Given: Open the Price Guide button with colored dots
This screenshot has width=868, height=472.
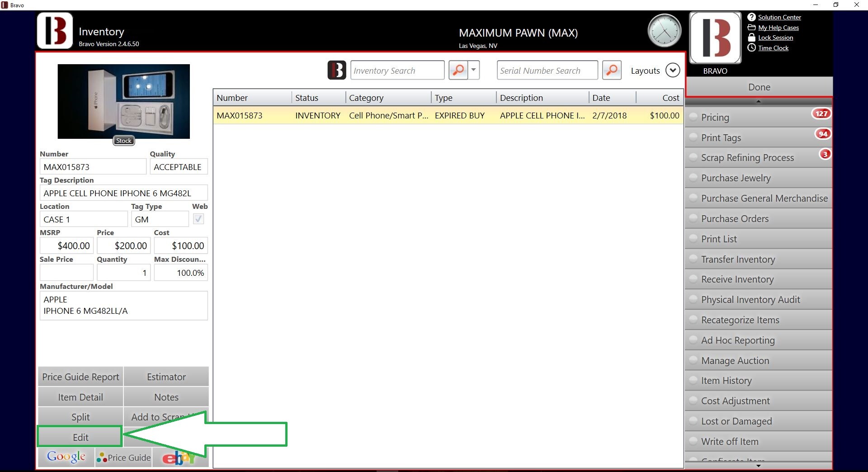Looking at the screenshot, I should [x=123, y=458].
